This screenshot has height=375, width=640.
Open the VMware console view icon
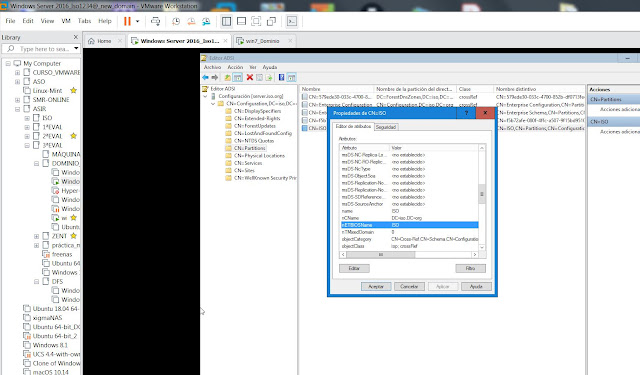click(x=291, y=21)
